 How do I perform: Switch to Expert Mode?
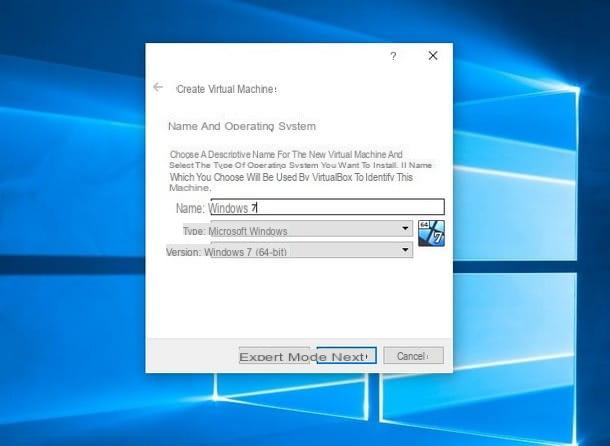tap(274, 356)
